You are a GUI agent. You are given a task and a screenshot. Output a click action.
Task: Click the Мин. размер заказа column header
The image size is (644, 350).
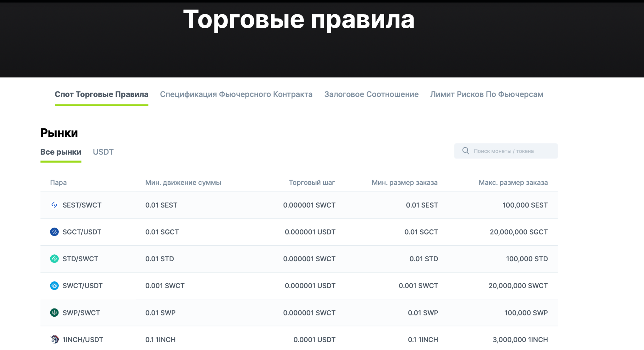point(405,183)
